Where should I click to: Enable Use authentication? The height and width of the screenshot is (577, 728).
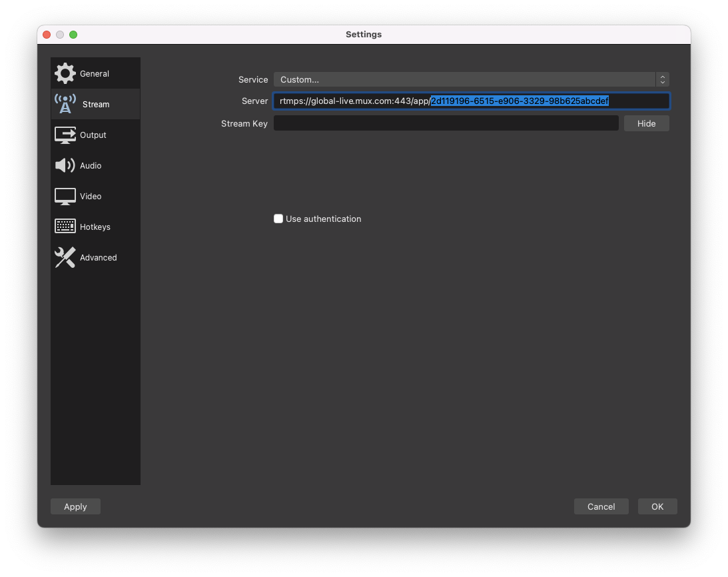pos(278,219)
